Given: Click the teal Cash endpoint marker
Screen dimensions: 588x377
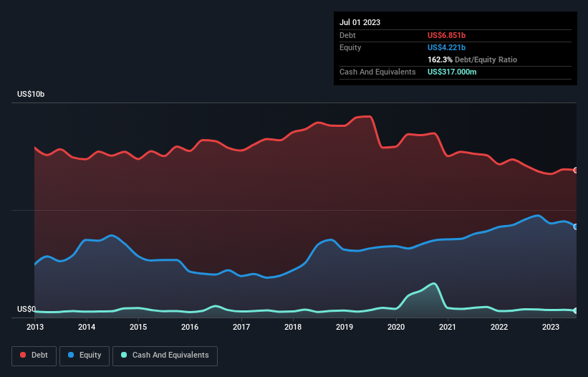Looking at the screenshot, I should [576, 311].
